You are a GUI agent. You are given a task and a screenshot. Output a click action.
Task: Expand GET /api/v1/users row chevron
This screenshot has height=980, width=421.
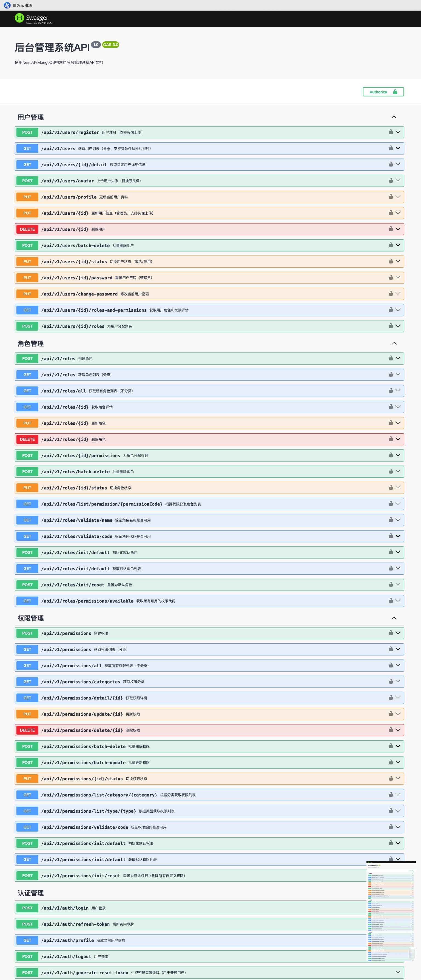point(398,148)
